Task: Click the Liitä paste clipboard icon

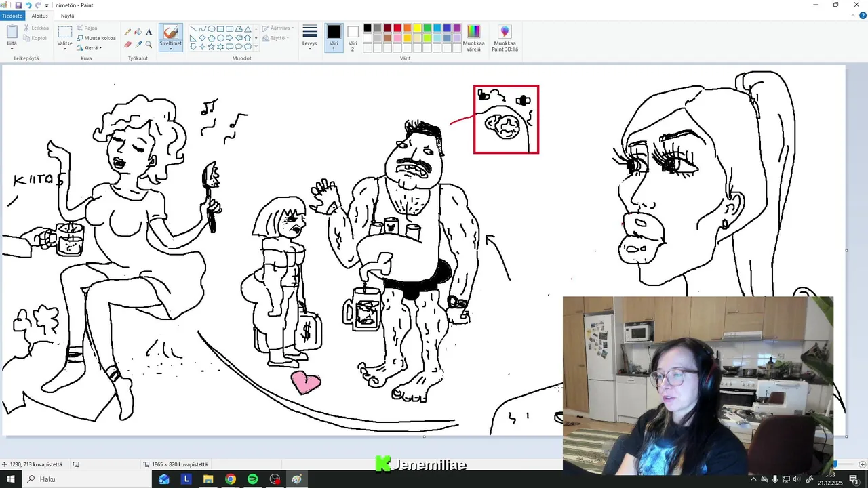Action: [12, 31]
